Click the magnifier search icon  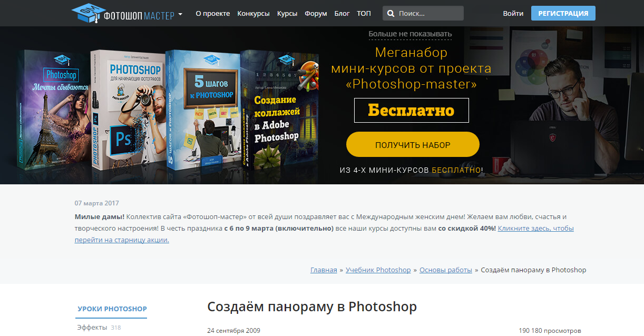pos(392,13)
